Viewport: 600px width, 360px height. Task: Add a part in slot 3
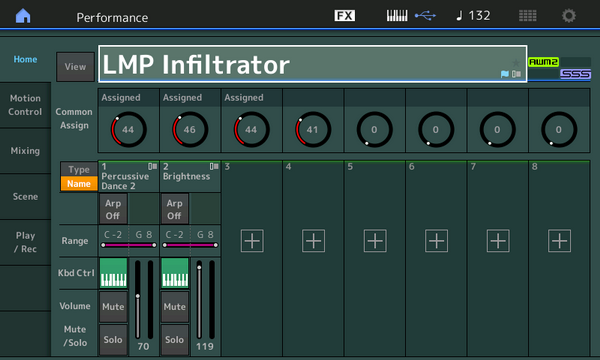coord(252,241)
